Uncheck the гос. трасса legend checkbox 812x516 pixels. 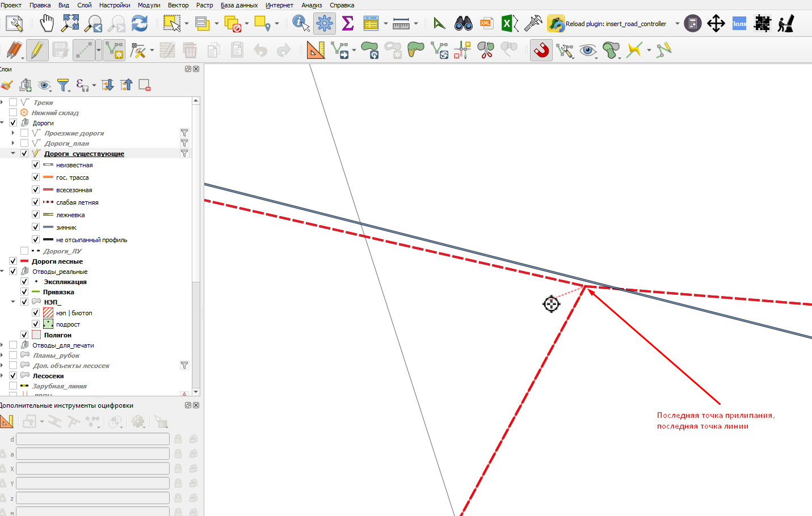point(36,177)
